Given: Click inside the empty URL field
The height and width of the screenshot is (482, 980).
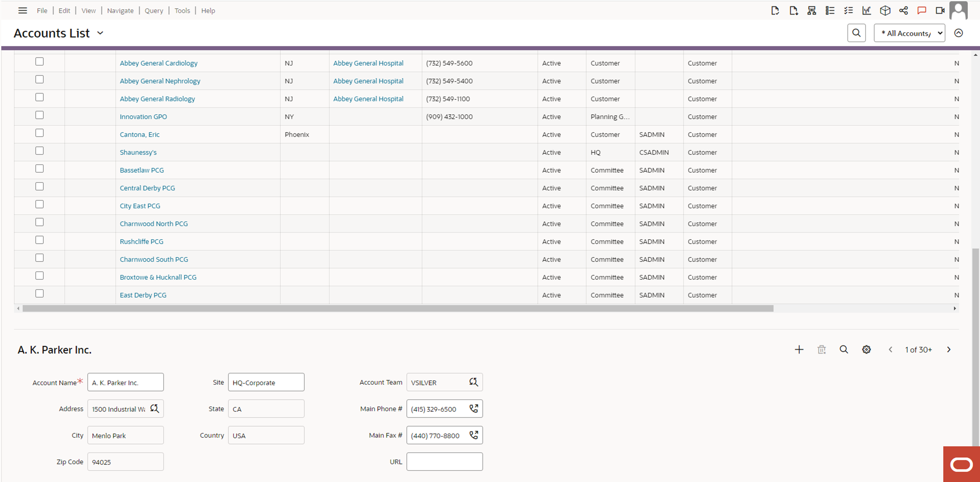Looking at the screenshot, I should (x=444, y=461).
